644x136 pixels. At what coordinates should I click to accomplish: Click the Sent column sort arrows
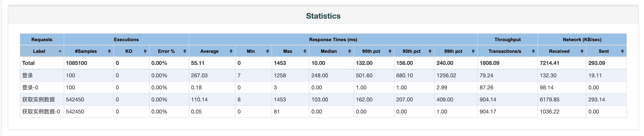622,51
